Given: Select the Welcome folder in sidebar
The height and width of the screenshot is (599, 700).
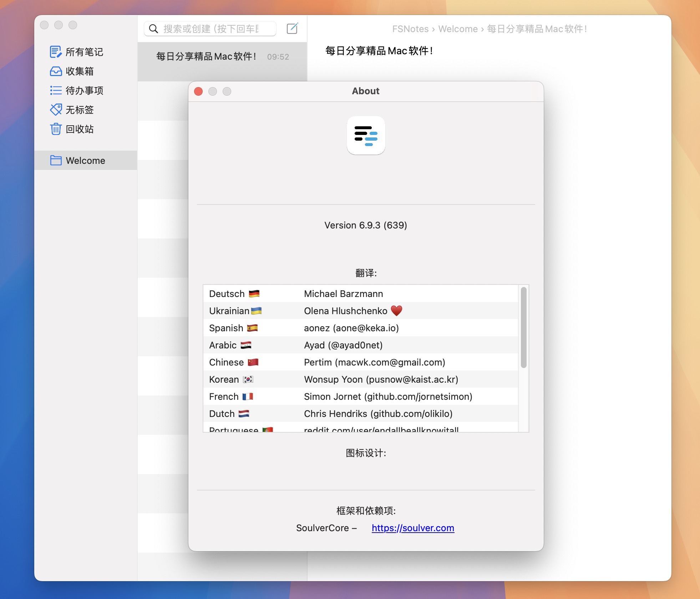Looking at the screenshot, I should 86,160.
